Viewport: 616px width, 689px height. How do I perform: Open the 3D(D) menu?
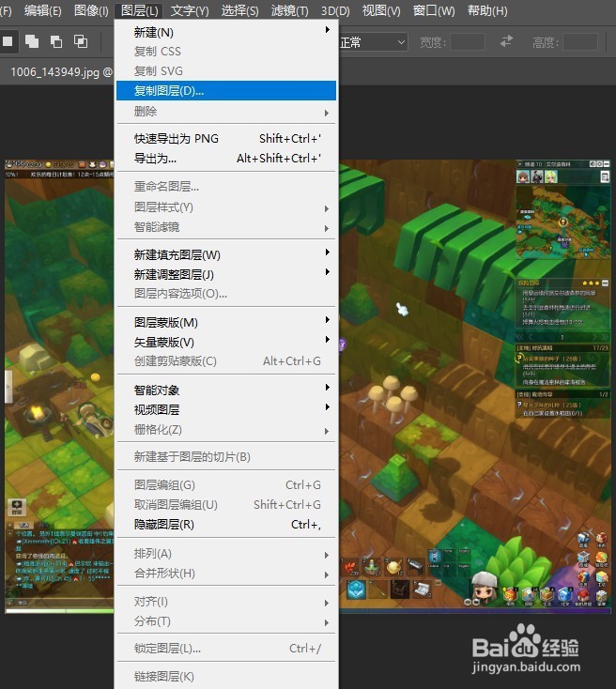click(335, 10)
